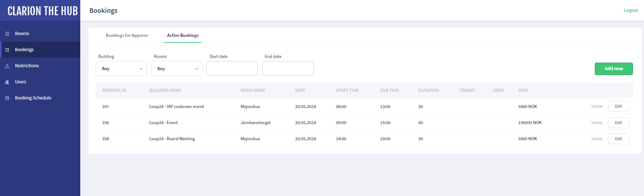Expand the Rooms filter dropdown
This screenshot has width=644, height=196.
click(177, 69)
